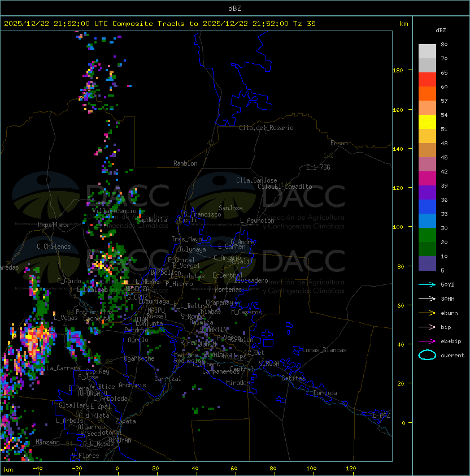Click the 'current' legend label

(452, 356)
